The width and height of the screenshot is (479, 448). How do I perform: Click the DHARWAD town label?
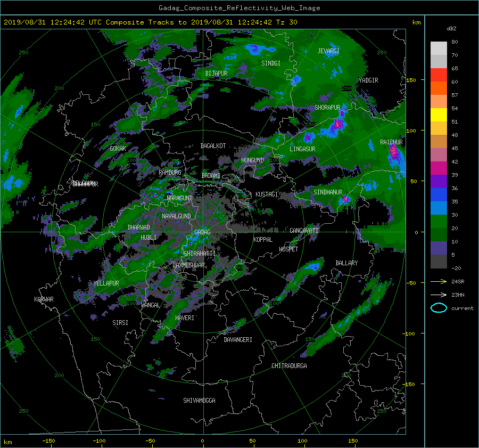(x=138, y=227)
